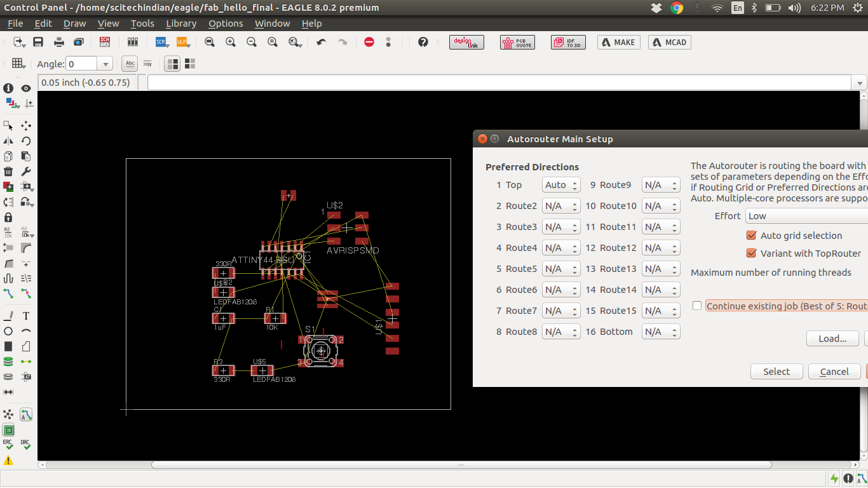Open the Library menu

point(180,24)
